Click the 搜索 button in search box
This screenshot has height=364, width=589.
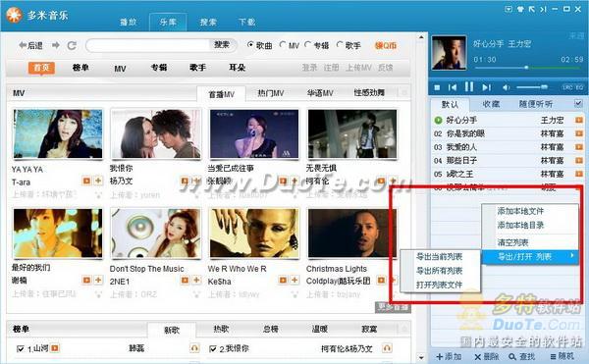[222, 45]
